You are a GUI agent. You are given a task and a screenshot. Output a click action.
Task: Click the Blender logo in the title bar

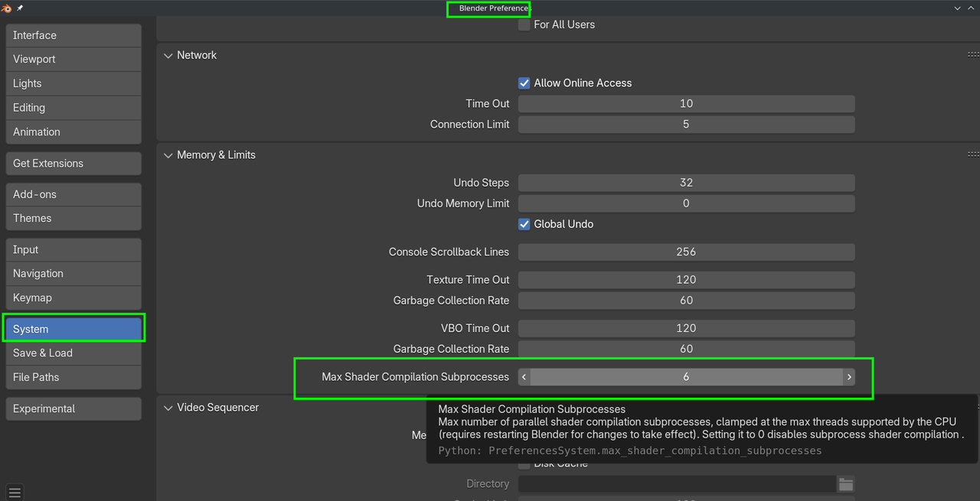(7, 8)
